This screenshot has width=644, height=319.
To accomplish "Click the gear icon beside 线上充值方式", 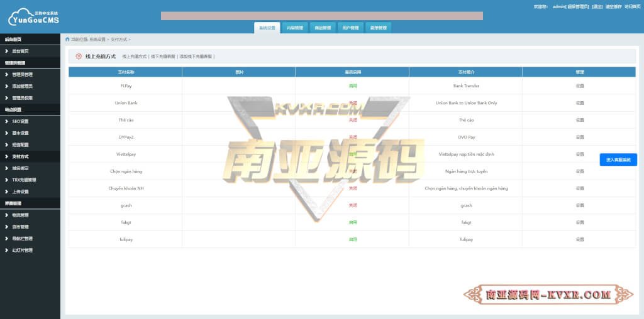I will [x=79, y=57].
